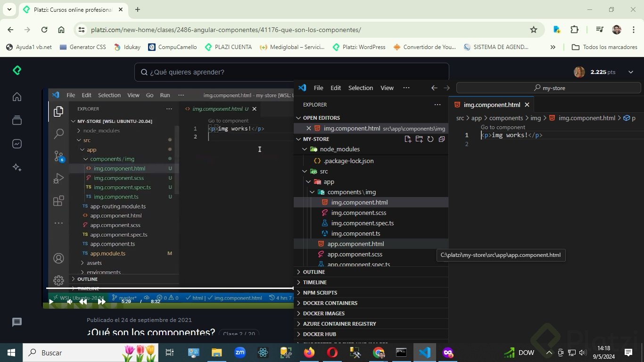The width and height of the screenshot is (644, 362).
Task: Click 'components' in the editor breadcrumb
Action: point(506,118)
